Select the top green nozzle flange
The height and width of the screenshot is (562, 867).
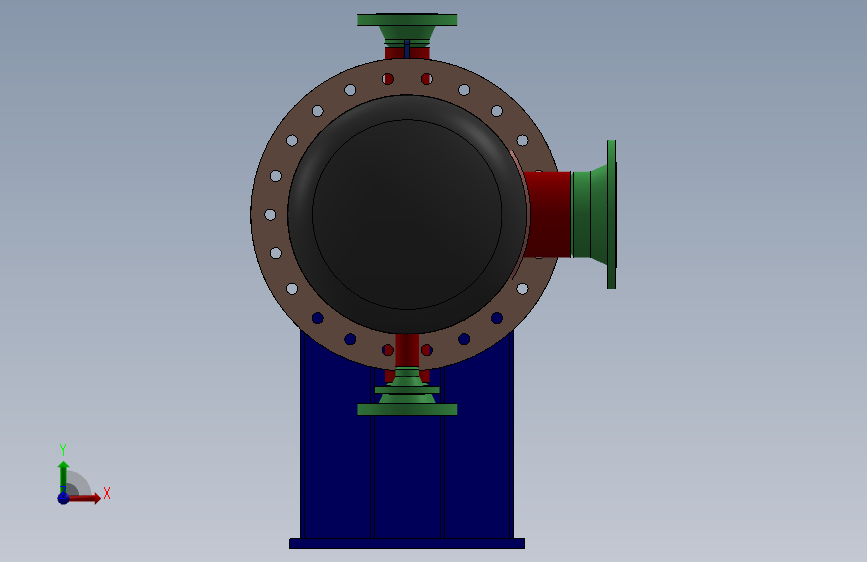tap(407, 20)
